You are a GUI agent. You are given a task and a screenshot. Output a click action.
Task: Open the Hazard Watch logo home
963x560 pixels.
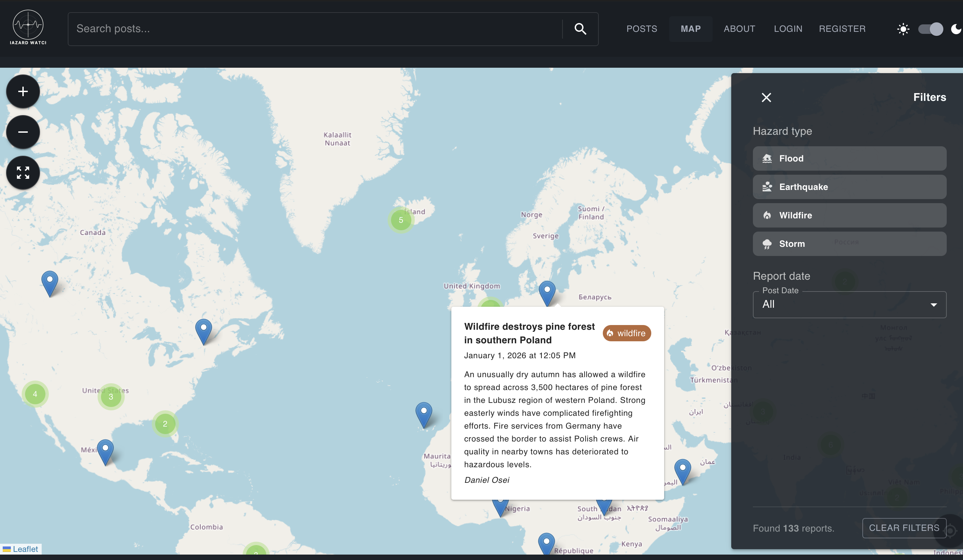[x=28, y=28]
